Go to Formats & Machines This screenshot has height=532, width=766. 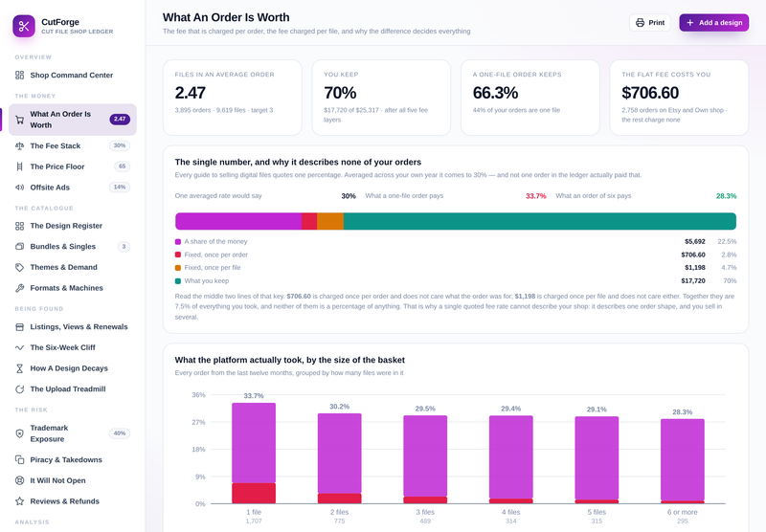(x=73, y=288)
